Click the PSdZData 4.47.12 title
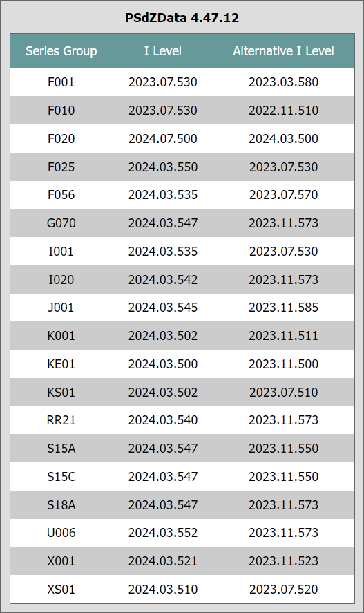 182,18
